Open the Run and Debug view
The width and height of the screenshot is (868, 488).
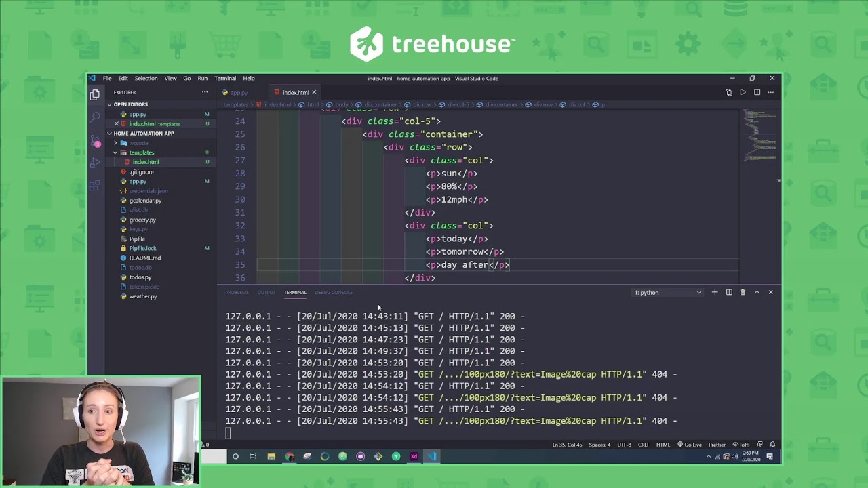[95, 163]
